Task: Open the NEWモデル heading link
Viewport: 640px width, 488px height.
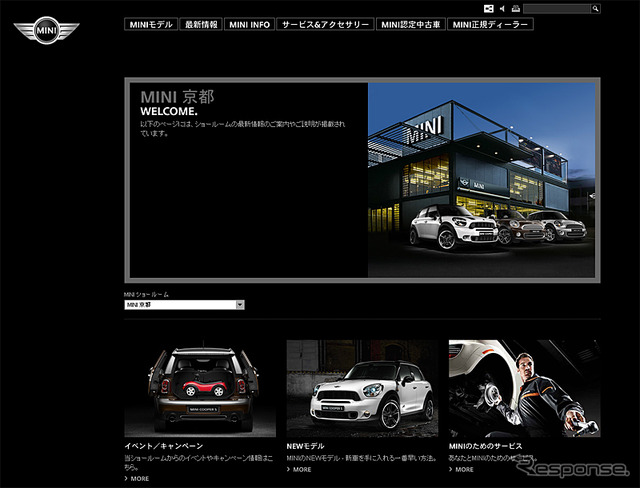Action: tap(305, 446)
